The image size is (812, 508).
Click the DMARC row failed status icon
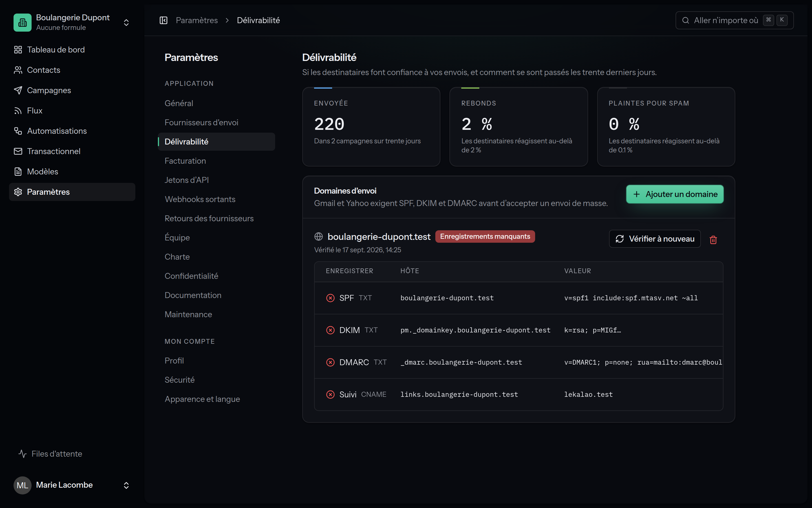[330, 363]
